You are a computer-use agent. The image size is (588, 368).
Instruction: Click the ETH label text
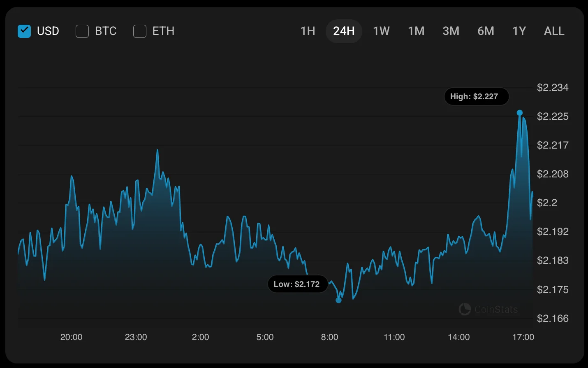pos(163,31)
